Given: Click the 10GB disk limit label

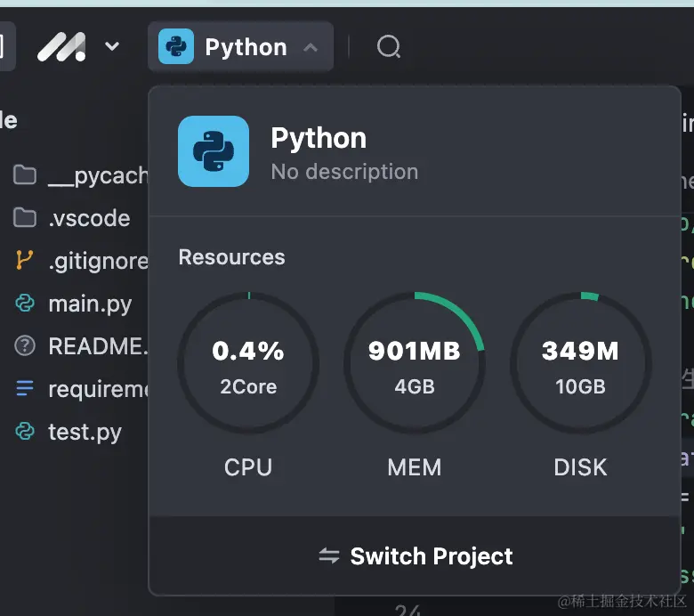Looking at the screenshot, I should pos(580,386).
